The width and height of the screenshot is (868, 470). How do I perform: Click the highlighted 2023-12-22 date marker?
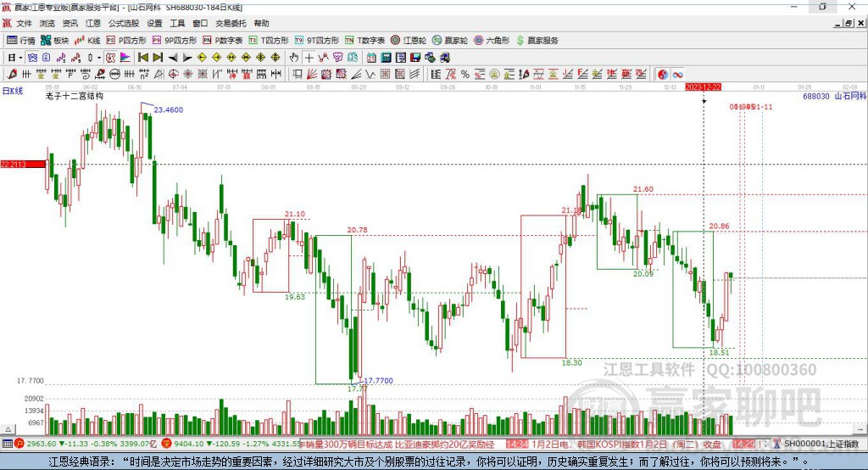pyautogui.click(x=703, y=87)
